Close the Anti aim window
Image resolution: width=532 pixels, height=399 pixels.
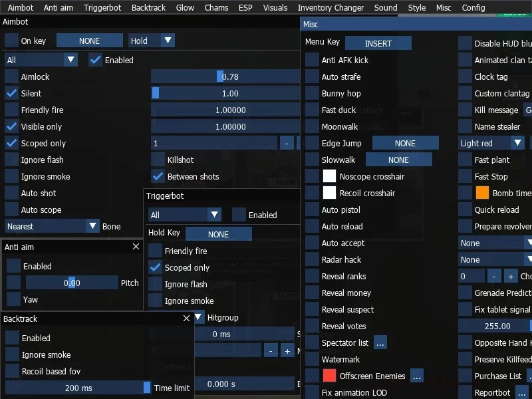(x=136, y=247)
